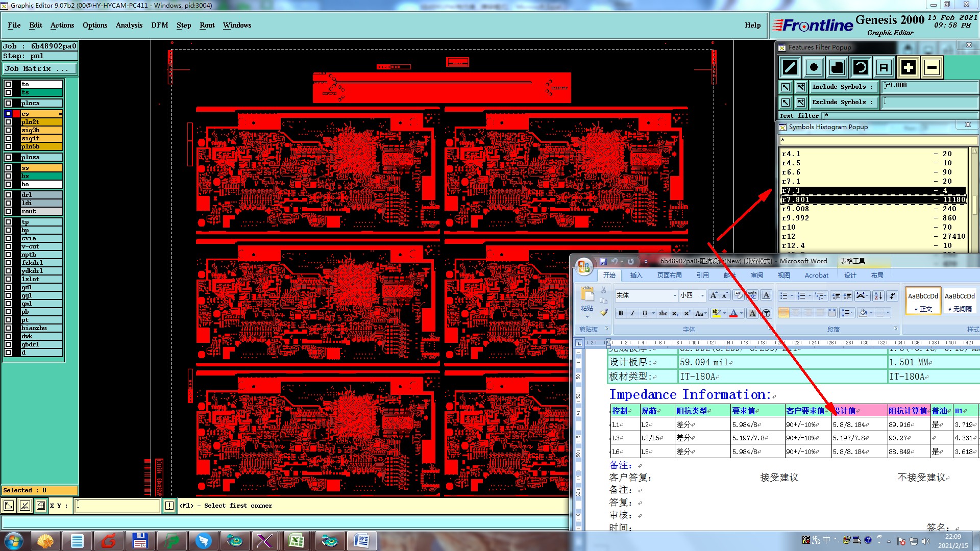Open the font name dropdown showing 宋体

(x=675, y=295)
